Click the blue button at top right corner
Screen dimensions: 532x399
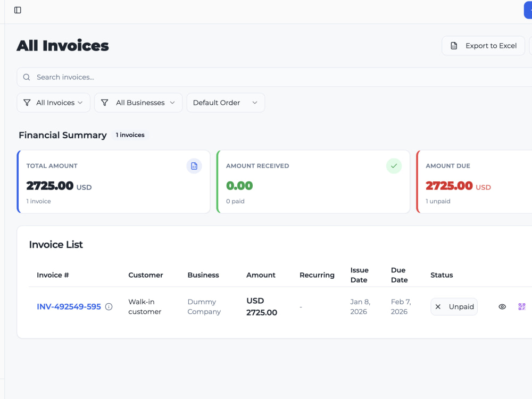click(x=528, y=10)
